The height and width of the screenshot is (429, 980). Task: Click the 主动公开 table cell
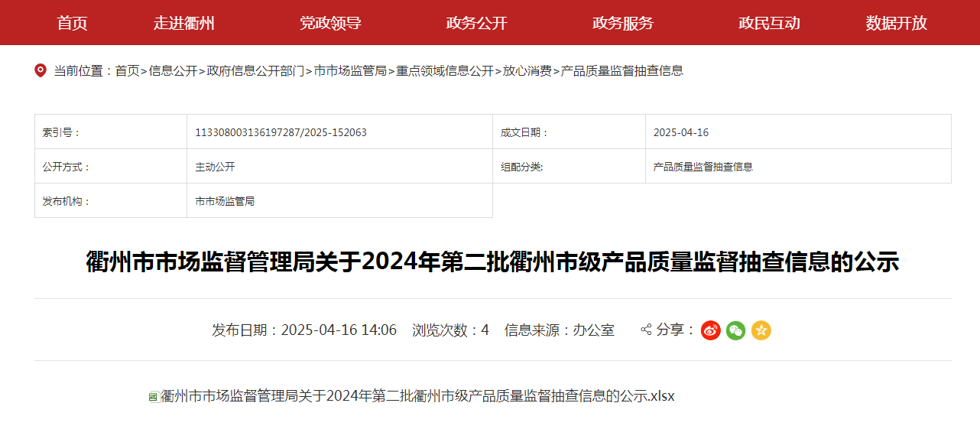click(339, 166)
